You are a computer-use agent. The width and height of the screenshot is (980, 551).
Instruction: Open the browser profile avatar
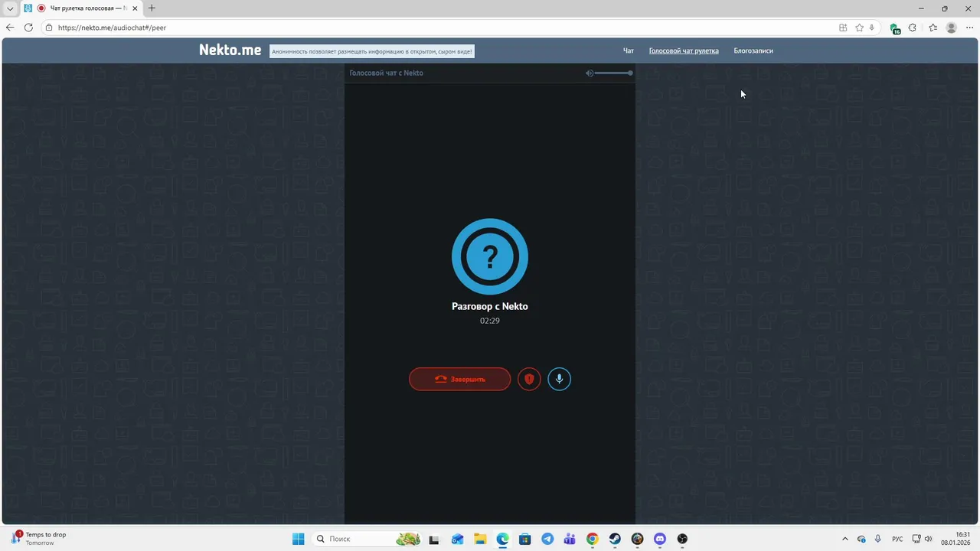pos(952,28)
